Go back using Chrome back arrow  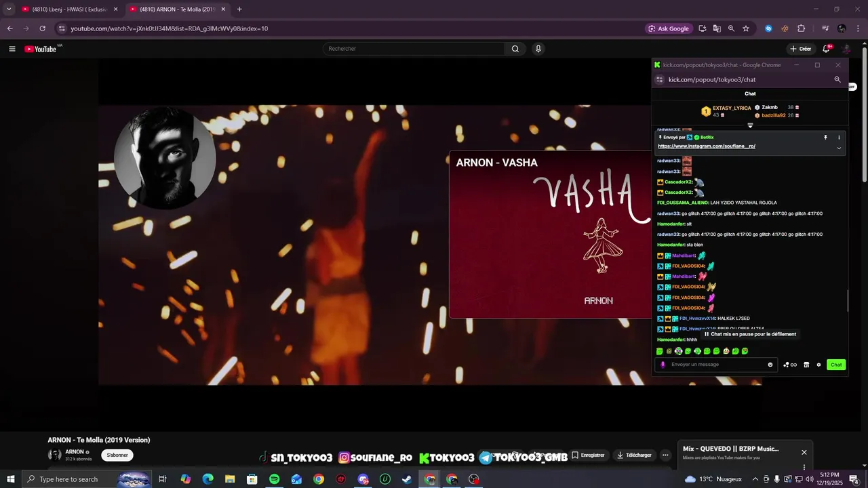point(9,28)
